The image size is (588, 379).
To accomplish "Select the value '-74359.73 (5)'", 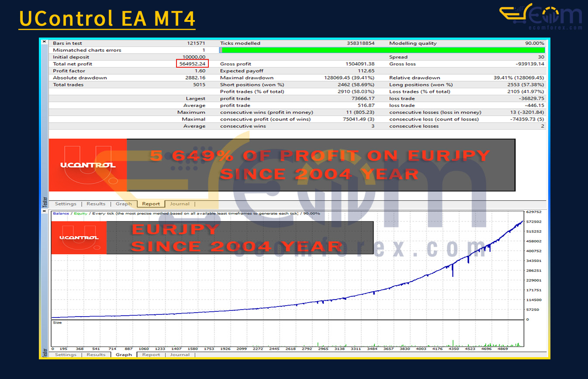I will [x=527, y=119].
